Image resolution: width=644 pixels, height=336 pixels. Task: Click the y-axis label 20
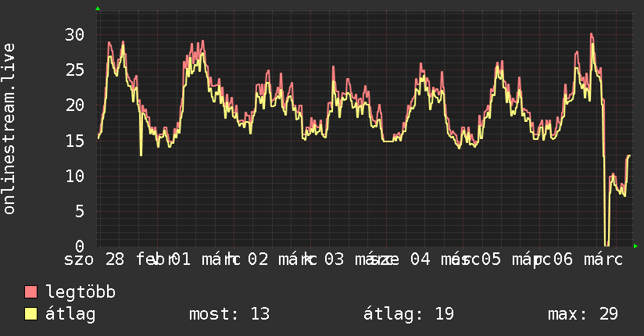tap(75, 105)
